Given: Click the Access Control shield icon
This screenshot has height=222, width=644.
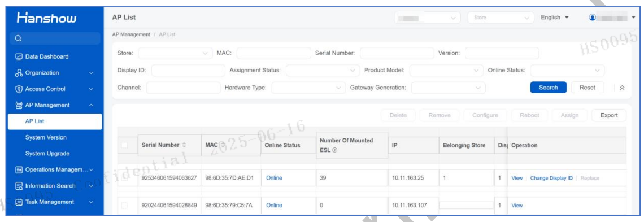Looking at the screenshot, I should click(x=19, y=89).
